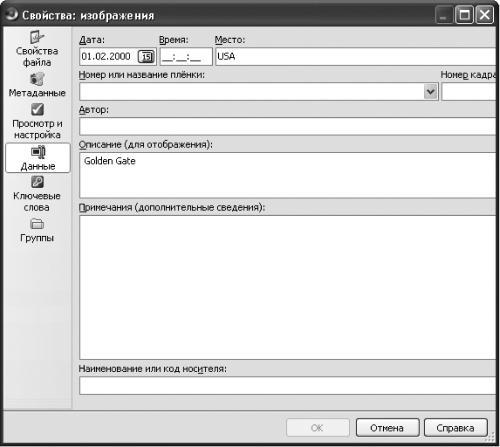500x447 pixels.
Task: Maximize the Свойства изображения window
Action: 465,15
